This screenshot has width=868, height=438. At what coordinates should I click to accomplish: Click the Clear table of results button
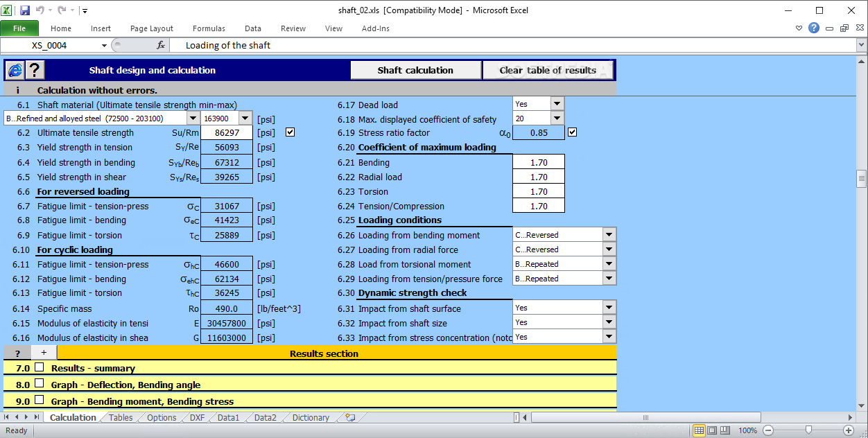click(x=548, y=70)
